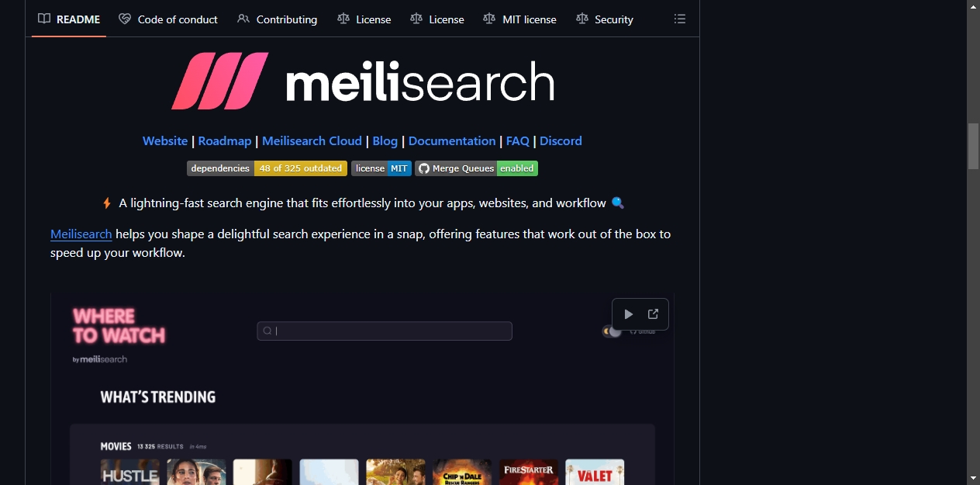Screen dimensions: 980x485
Task: Click the magnifying glass emoji
Action: click(618, 203)
